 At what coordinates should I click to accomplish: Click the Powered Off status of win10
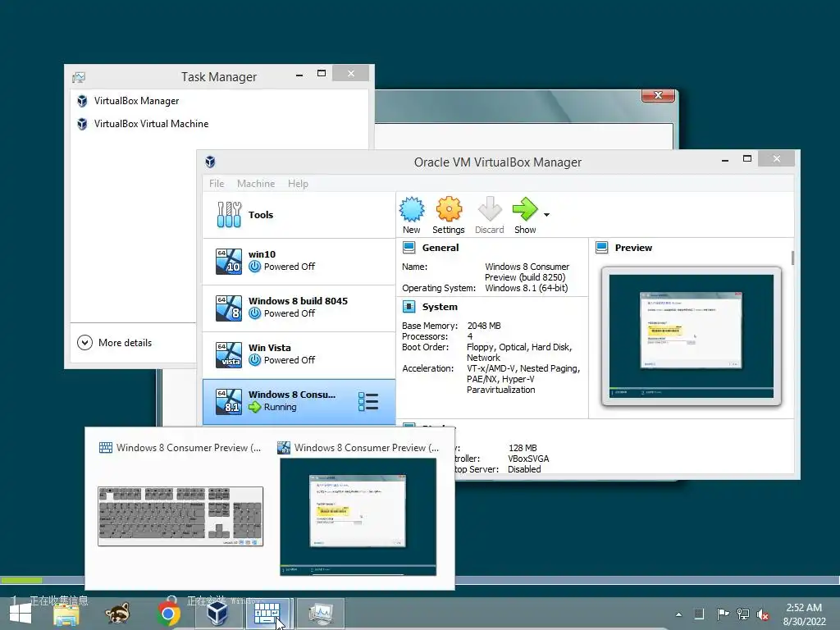click(x=290, y=267)
